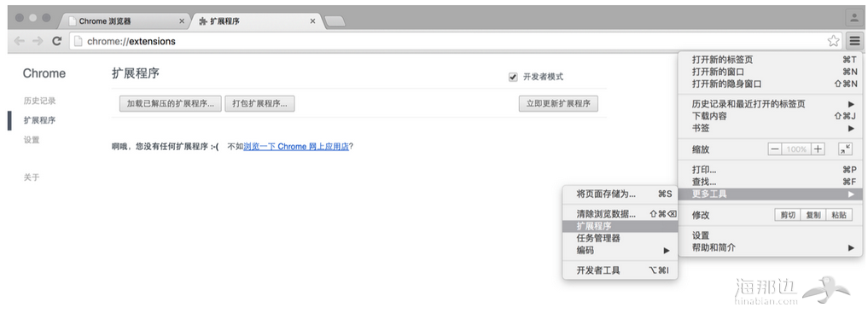Open the Chrome main menu hamburger icon

[854, 41]
